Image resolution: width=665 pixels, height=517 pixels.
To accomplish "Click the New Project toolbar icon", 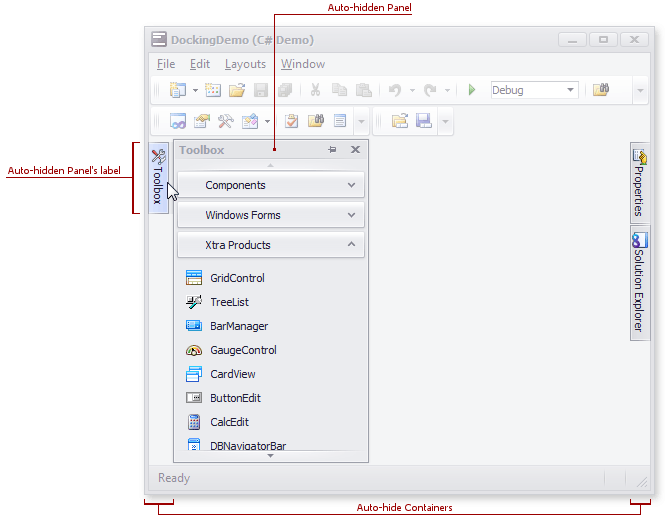I will (x=177, y=90).
